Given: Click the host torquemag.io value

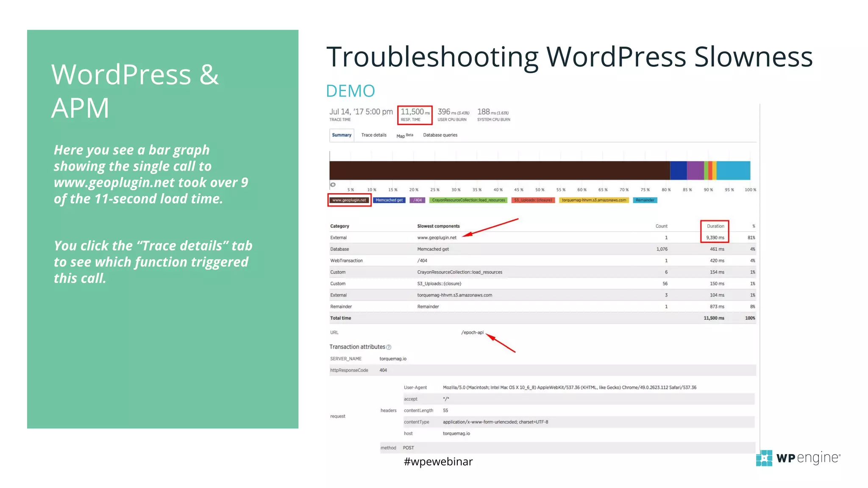Looking at the screenshot, I should [x=456, y=433].
